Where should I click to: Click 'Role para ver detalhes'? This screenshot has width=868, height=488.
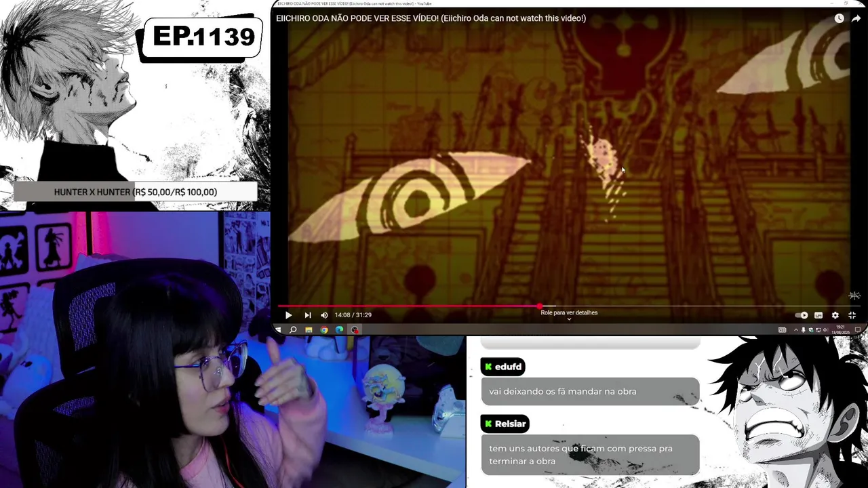pos(569,312)
